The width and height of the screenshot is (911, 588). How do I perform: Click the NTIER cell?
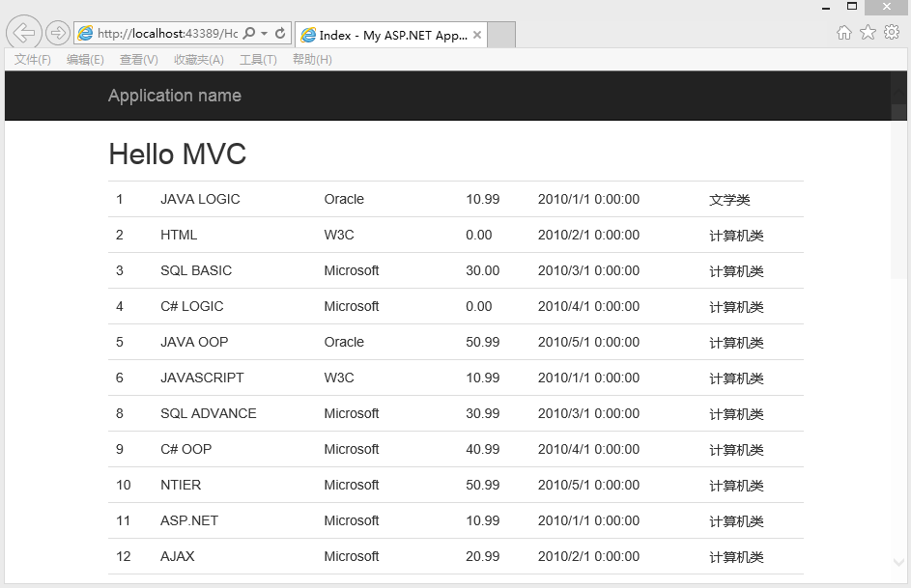coord(181,485)
